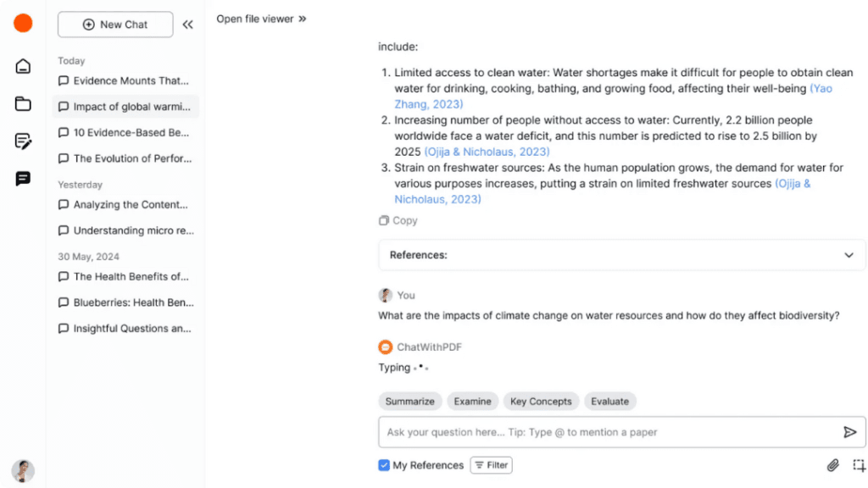Expand the References section chevron
The width and height of the screenshot is (868, 488).
pos(849,255)
